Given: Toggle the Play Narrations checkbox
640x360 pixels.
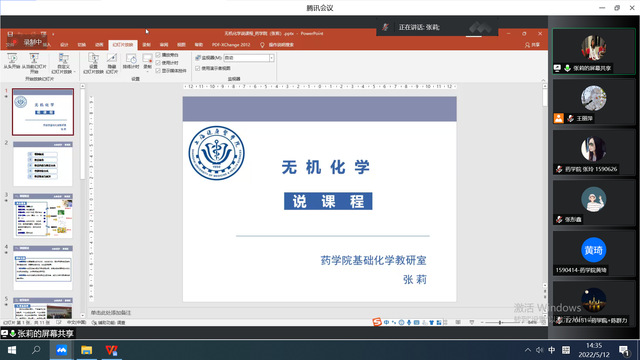Looking at the screenshot, I should click(158, 55).
